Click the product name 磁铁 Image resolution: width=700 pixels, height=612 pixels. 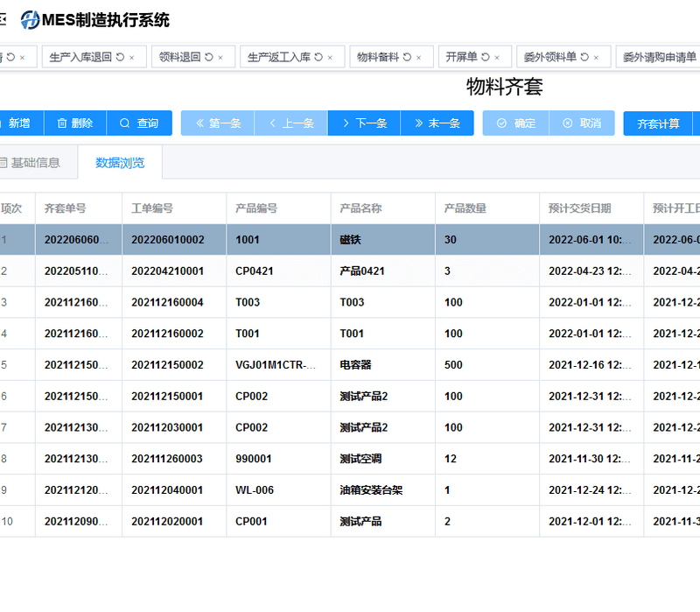click(351, 240)
